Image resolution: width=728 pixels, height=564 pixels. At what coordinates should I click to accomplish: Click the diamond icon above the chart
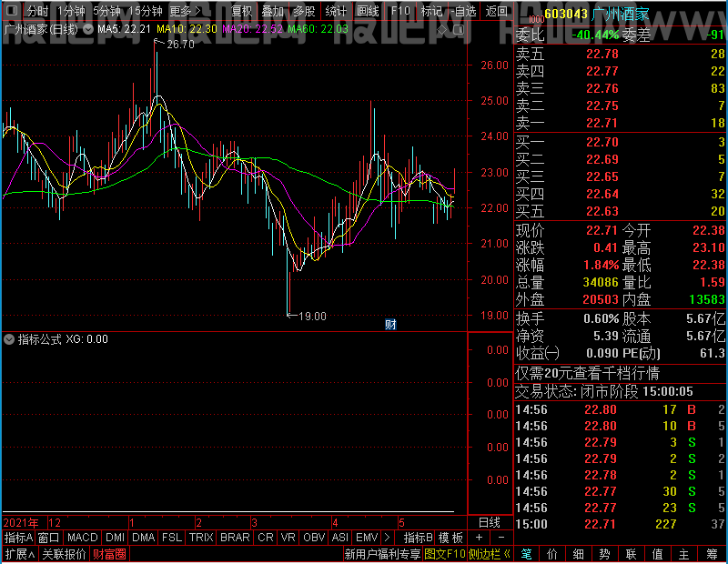pyautogui.click(x=442, y=30)
